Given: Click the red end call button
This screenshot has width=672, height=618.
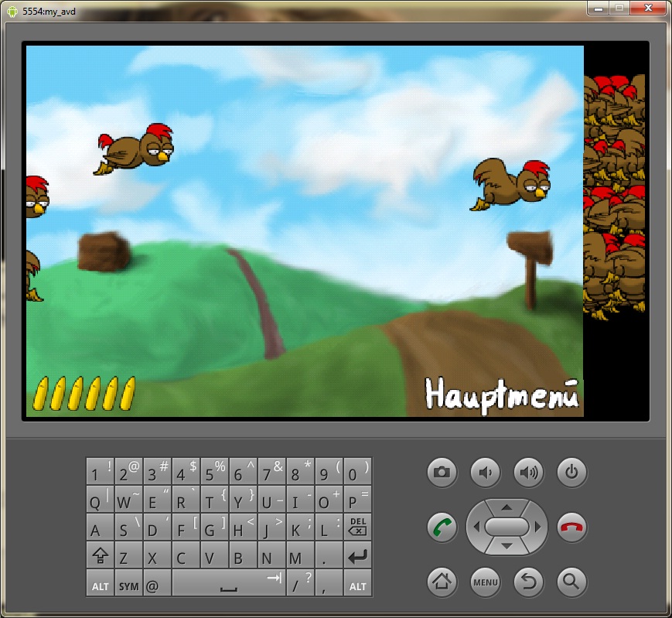Looking at the screenshot, I should click(571, 528).
